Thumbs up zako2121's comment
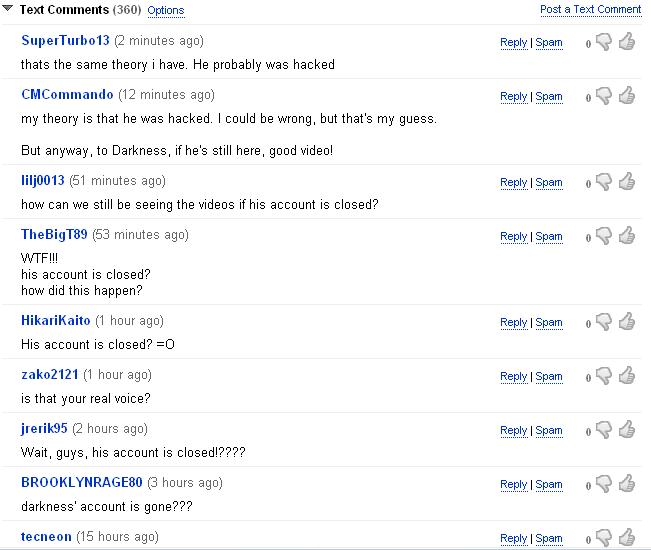Viewport: 651px width, 550px height. pos(627,375)
